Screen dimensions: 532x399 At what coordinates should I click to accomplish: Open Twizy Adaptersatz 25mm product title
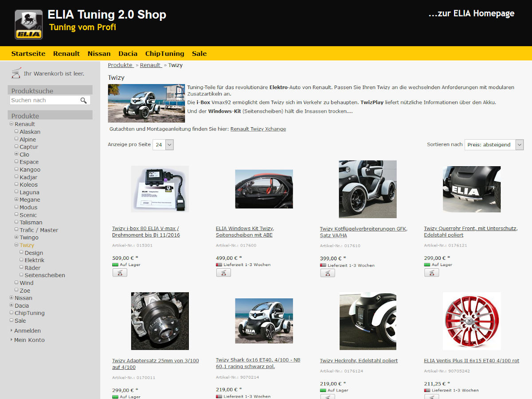156,364
